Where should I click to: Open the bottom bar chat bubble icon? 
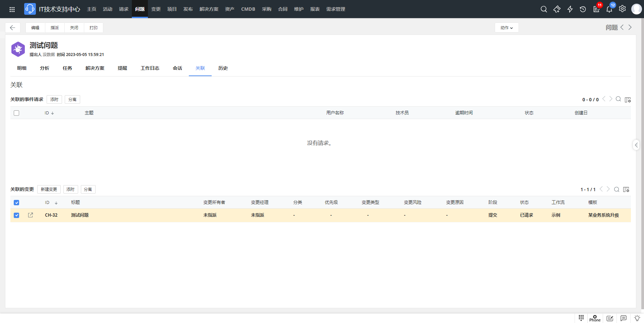point(624,318)
